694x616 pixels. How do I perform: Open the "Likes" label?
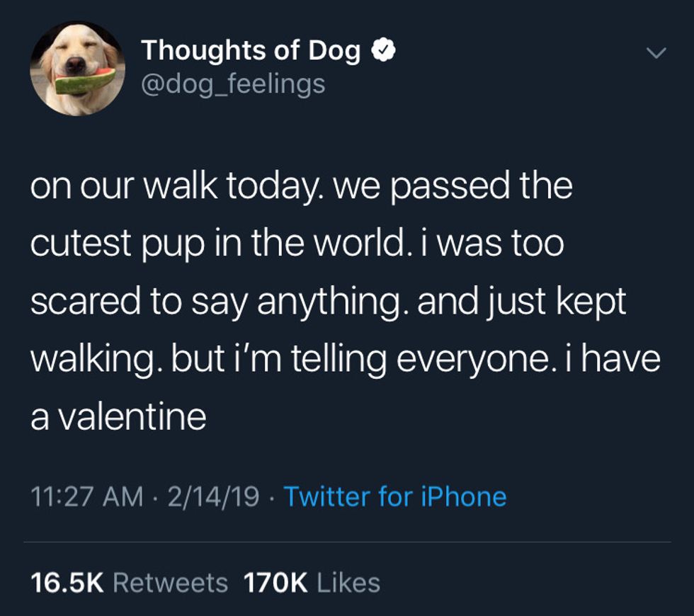(x=348, y=583)
